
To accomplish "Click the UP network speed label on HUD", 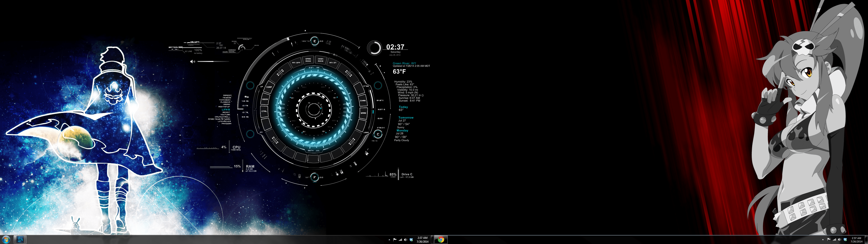I will coord(261,87).
